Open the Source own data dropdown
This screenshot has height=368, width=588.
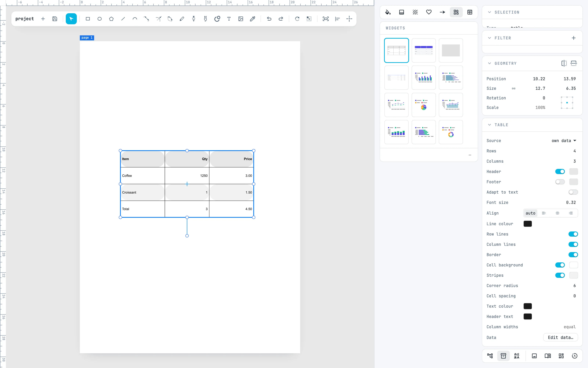click(564, 141)
